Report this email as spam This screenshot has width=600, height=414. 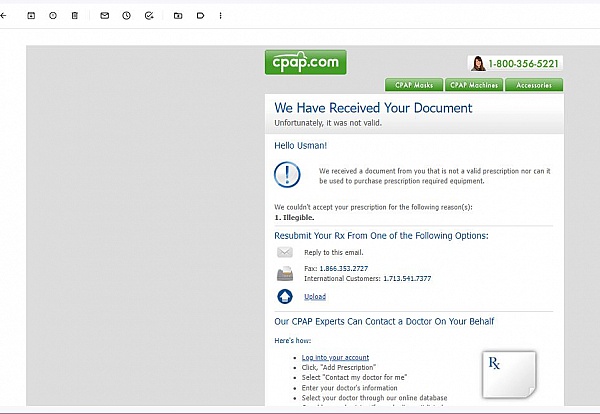point(53,16)
